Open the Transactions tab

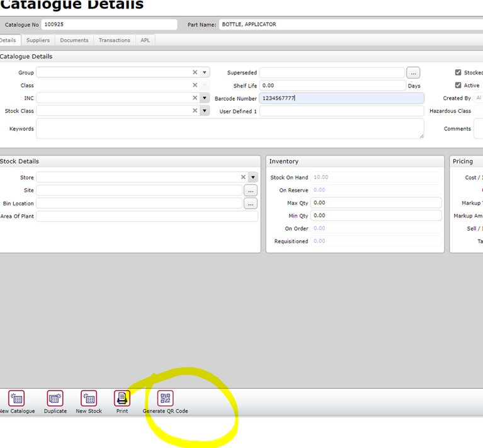[115, 40]
